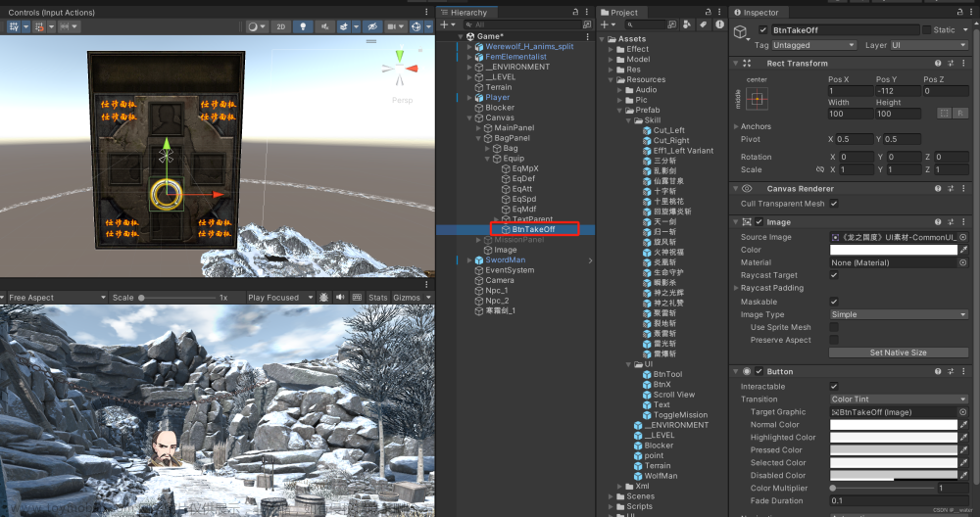Expand Effect folder in Project
980x517 pixels.
611,49
